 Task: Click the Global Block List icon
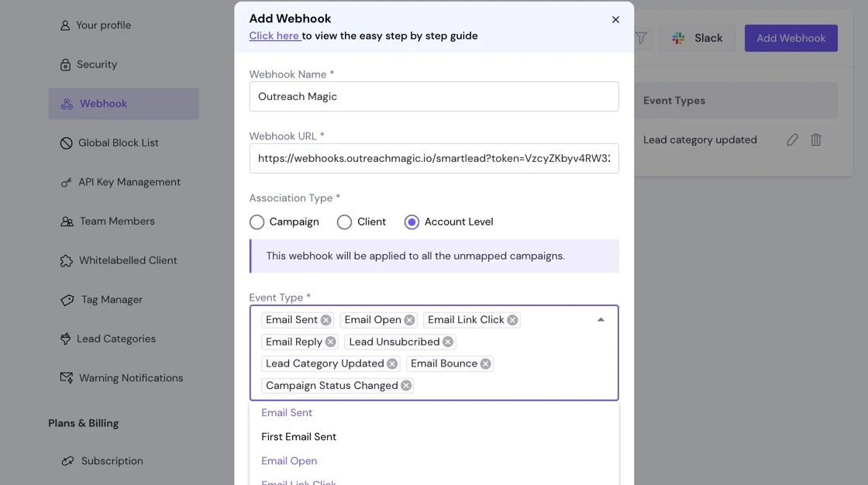pyautogui.click(x=66, y=143)
